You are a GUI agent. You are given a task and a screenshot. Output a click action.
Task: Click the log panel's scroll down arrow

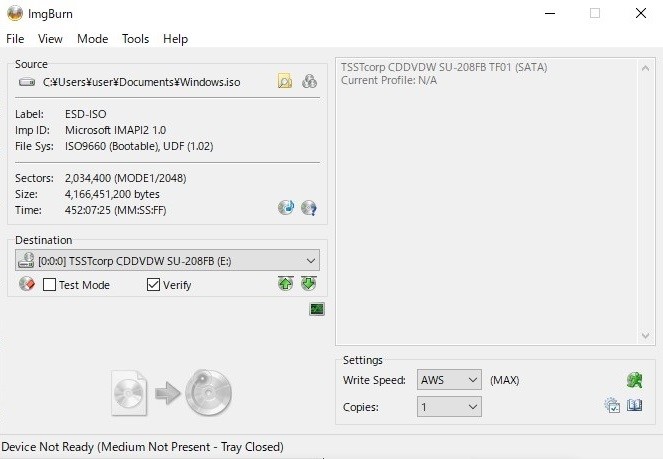point(647,337)
